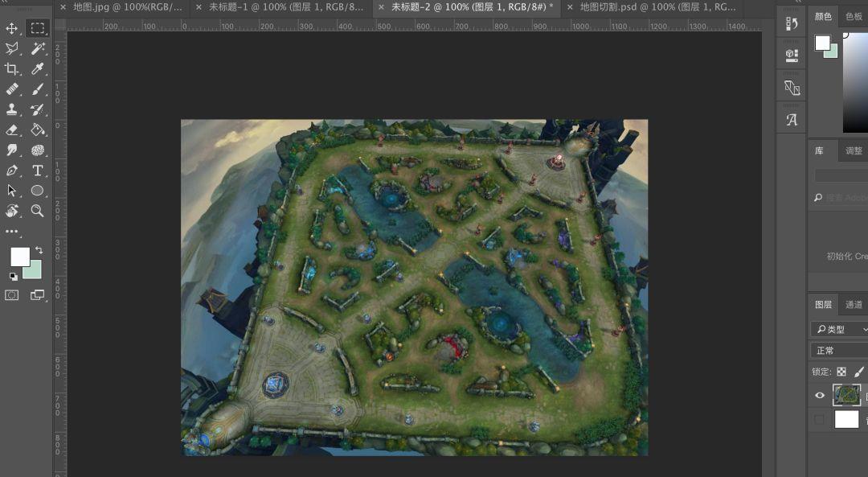This screenshot has width=868, height=477.
Task: Show the white background layer visibility box
Action: tap(819, 419)
